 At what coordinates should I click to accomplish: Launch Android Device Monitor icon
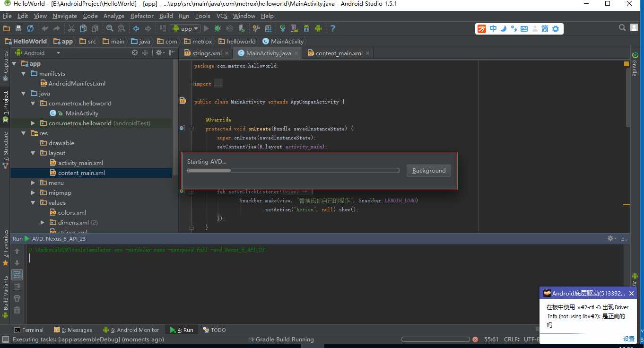[318, 28]
